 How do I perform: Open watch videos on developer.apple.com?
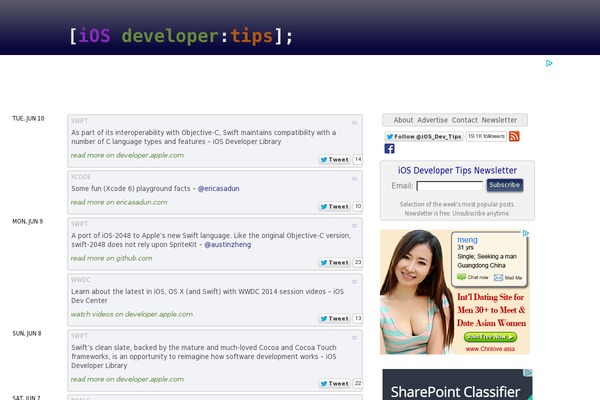coord(132,314)
